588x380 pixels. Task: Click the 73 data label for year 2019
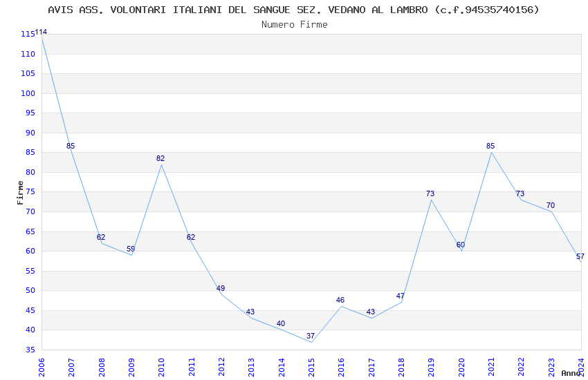point(430,193)
